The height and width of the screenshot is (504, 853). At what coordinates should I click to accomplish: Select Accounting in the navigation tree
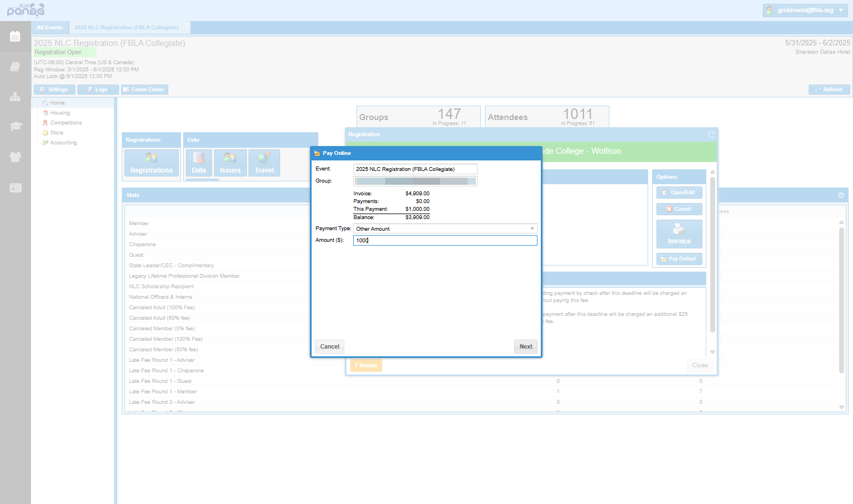pos(63,143)
